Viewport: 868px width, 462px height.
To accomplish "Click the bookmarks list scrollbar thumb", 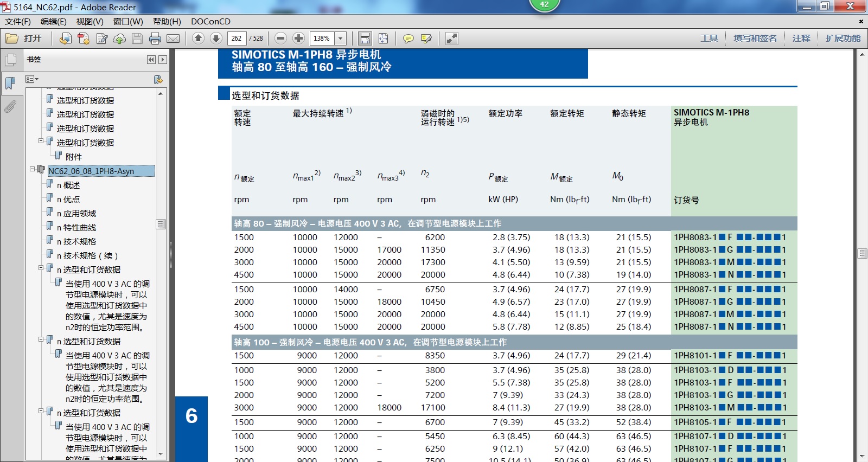I will click(x=161, y=224).
